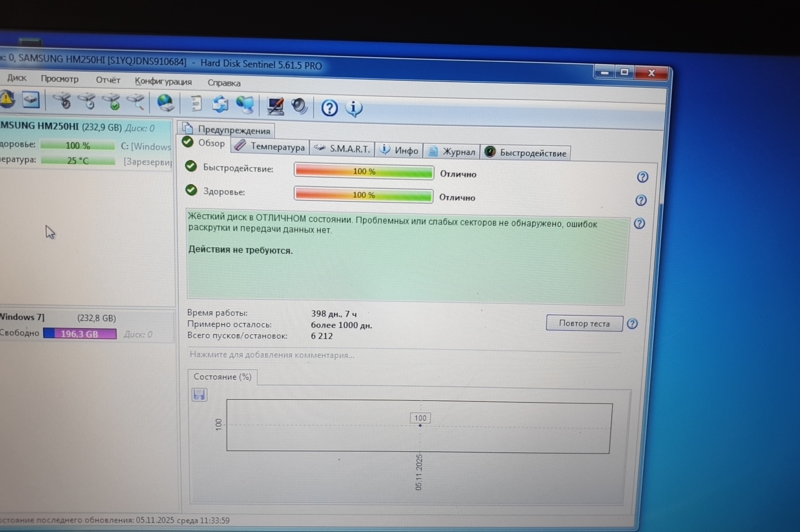This screenshot has height=532, width=800.
Task: Click the globe with disk toolbar icon
Action: (x=165, y=102)
